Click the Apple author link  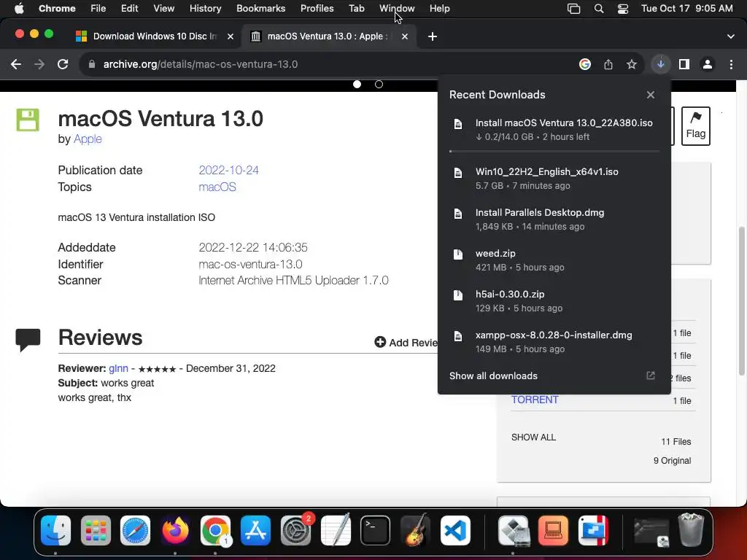88,139
